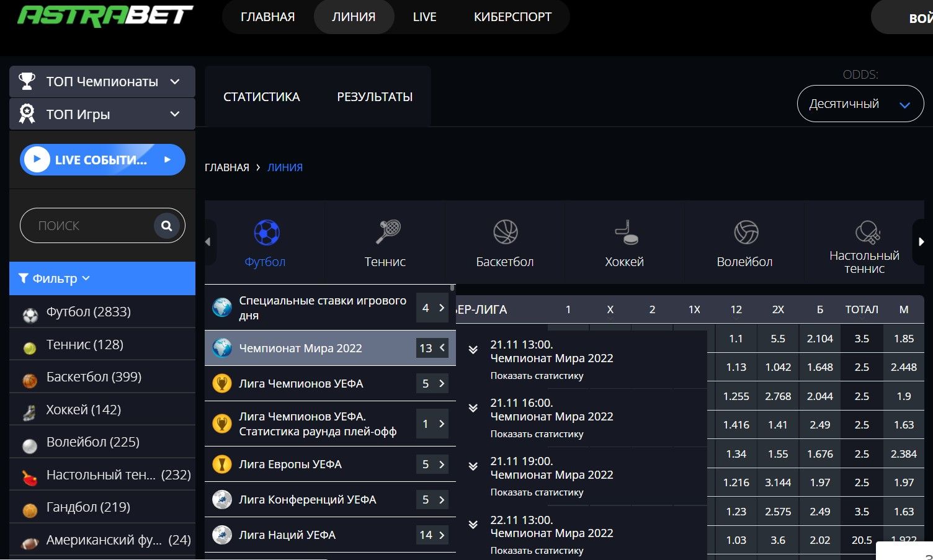
Task: Expand the 21.11 16:00 match details
Action: coord(473,408)
